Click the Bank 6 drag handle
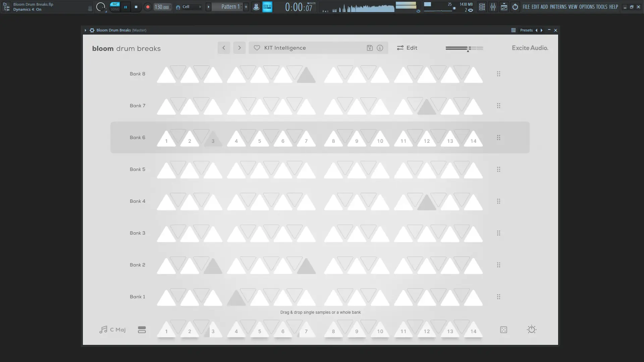This screenshot has width=644, height=362. [498, 137]
